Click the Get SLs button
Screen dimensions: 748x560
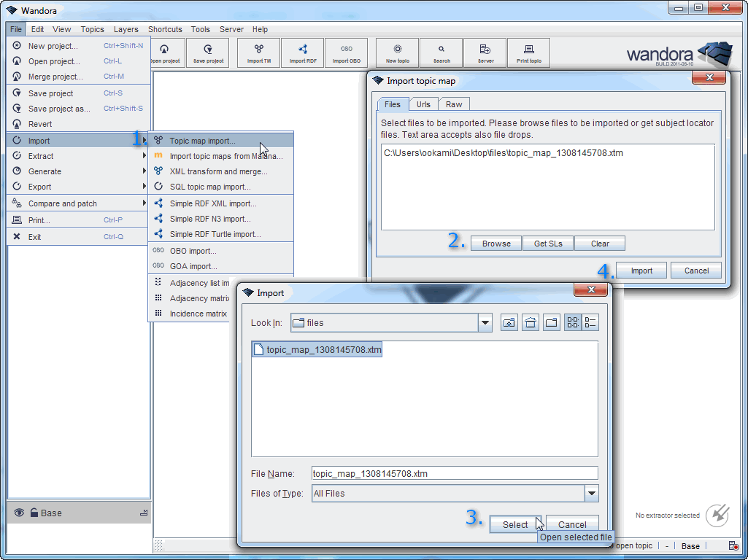547,243
